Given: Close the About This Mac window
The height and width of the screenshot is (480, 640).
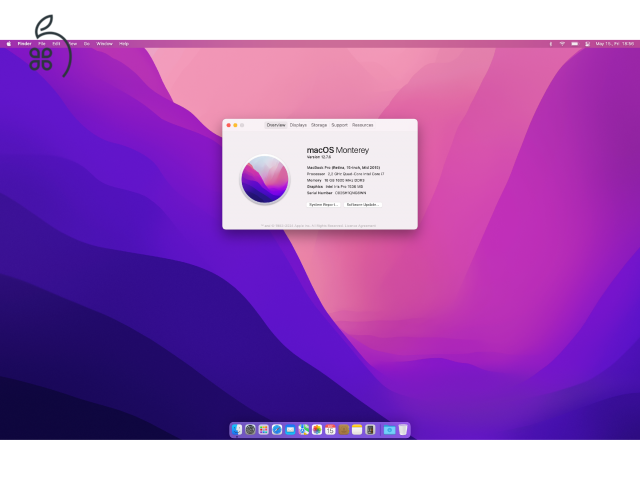Looking at the screenshot, I should 229,125.
